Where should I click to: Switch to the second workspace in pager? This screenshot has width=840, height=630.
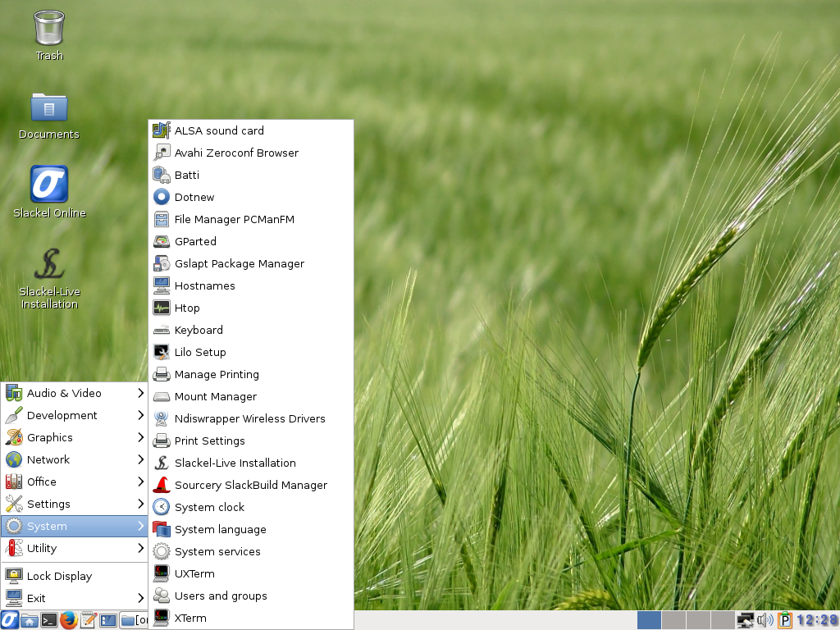[x=673, y=620]
